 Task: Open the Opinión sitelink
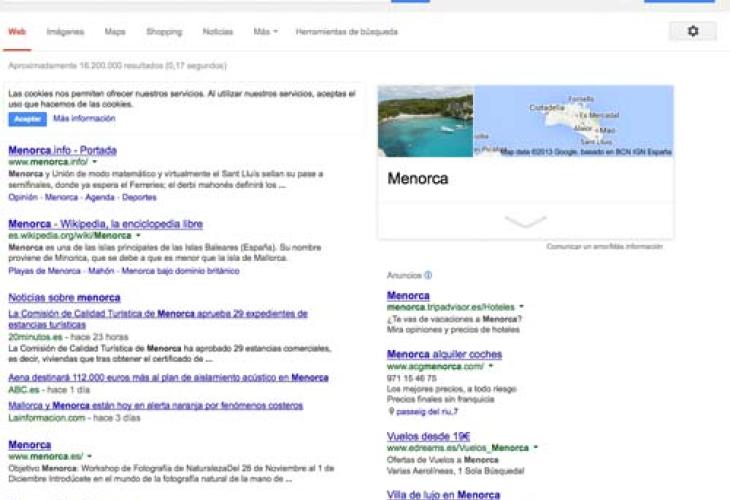tap(23, 197)
